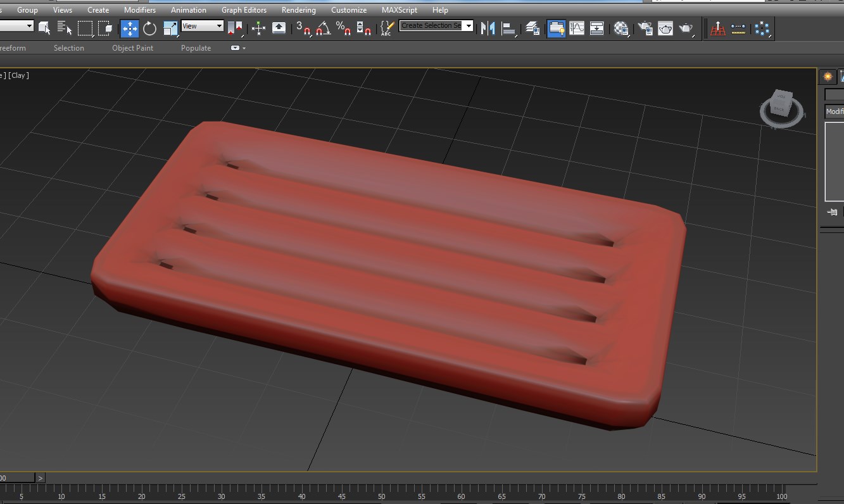Open the Graph Editors menu
The height and width of the screenshot is (504, 844).
244,10
